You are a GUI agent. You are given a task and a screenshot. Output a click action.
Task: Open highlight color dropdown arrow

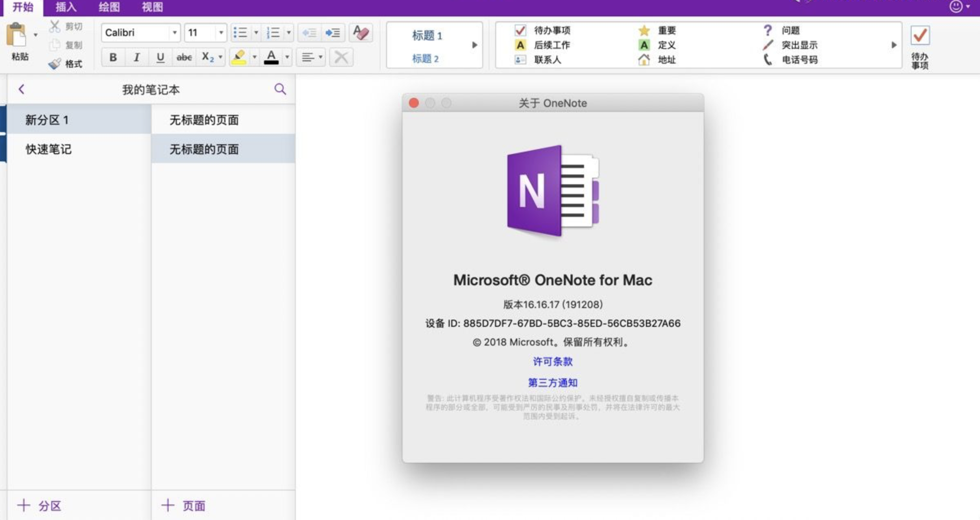click(254, 57)
